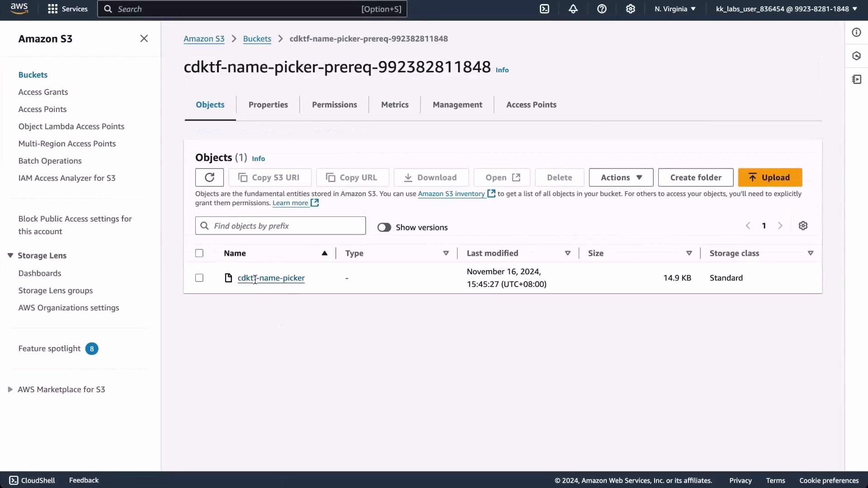The width and height of the screenshot is (868, 488).
Task: Click the Open button
Action: pyautogui.click(x=502, y=178)
